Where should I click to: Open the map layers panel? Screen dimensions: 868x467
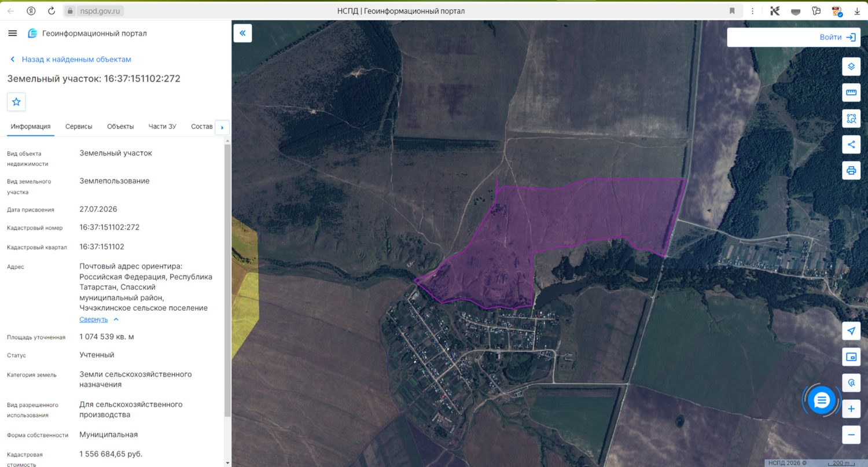851,66
